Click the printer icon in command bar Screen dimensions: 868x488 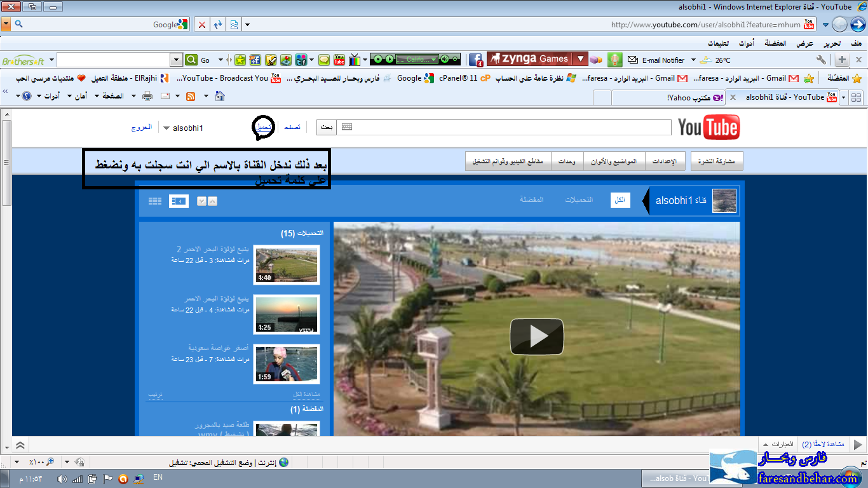(147, 97)
